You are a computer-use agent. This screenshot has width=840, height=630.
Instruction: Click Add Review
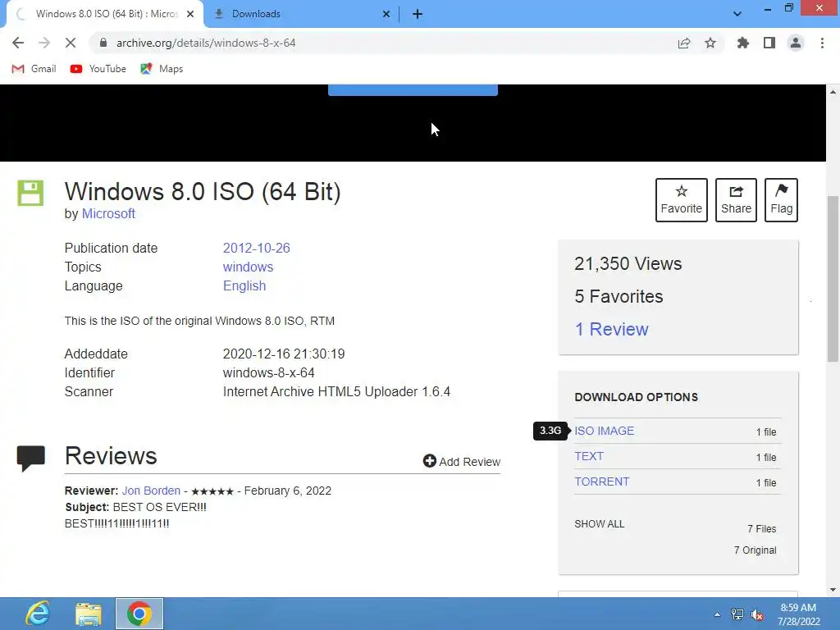(x=461, y=461)
